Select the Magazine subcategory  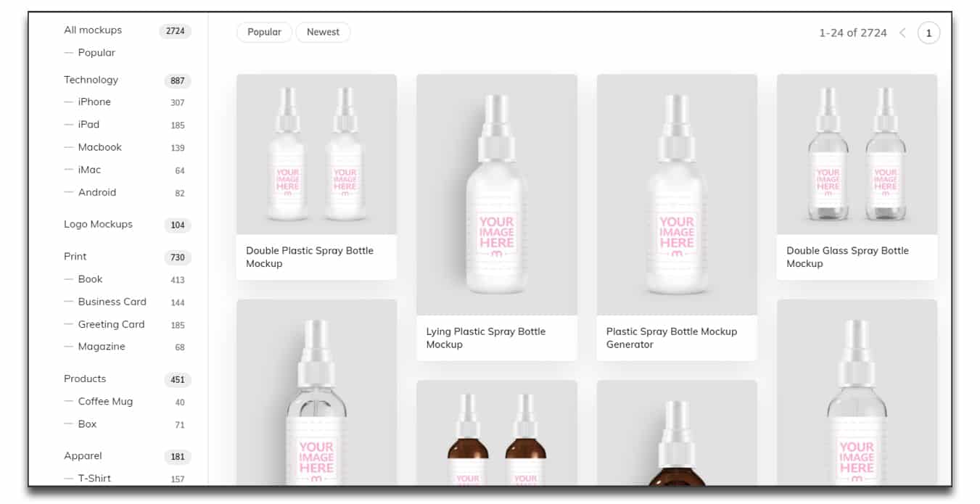[x=102, y=347]
